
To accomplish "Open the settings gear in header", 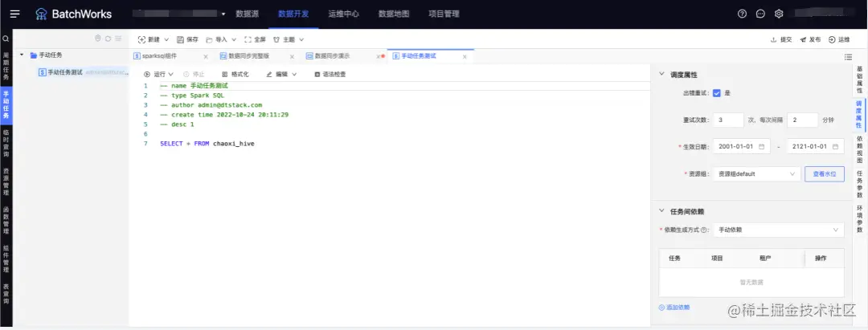I will point(779,14).
